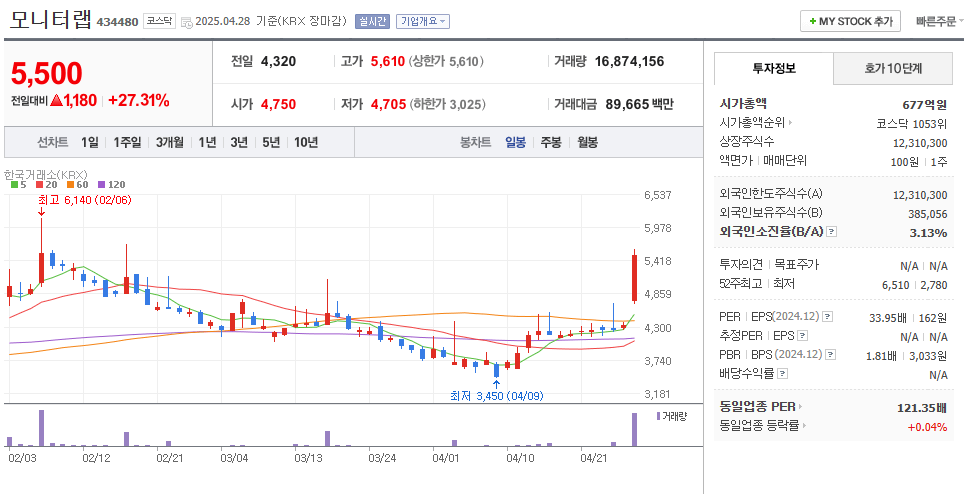This screenshot has width=968, height=494.
Task: Open the 동일업종 등락률 link
Action: (x=760, y=425)
